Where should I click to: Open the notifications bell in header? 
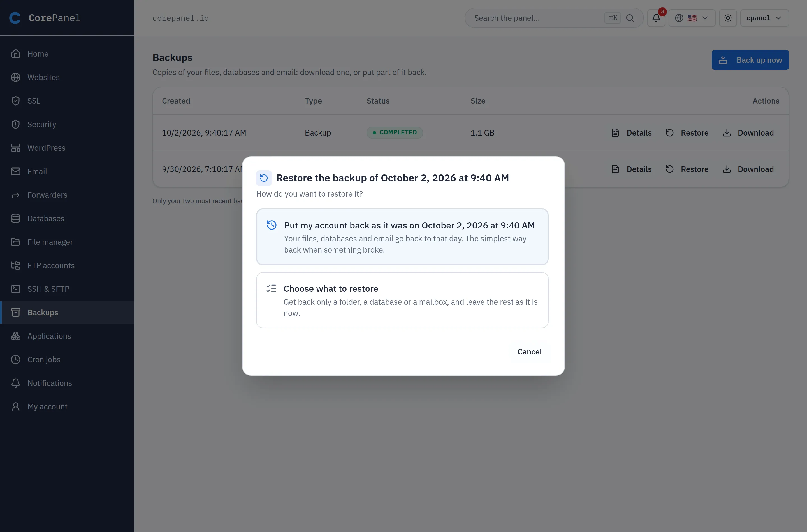tap(656, 18)
